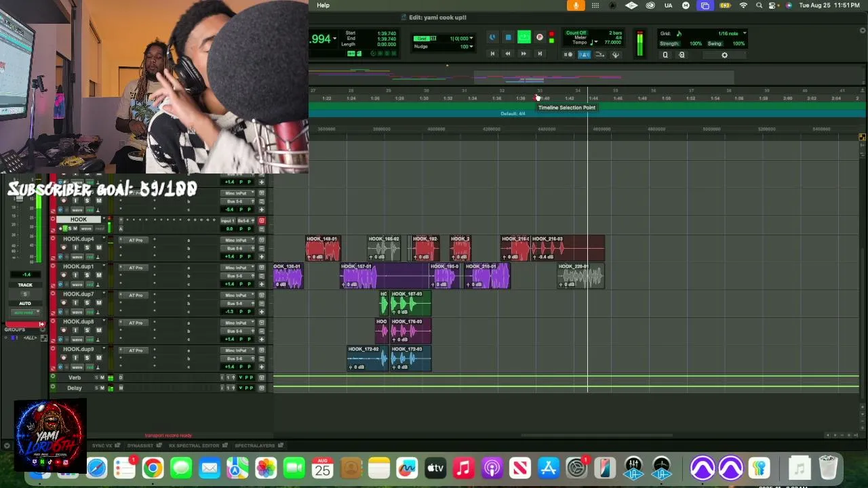Screen dimensions: 868x488
Task: Click Go to End in the transport
Action: point(540,54)
